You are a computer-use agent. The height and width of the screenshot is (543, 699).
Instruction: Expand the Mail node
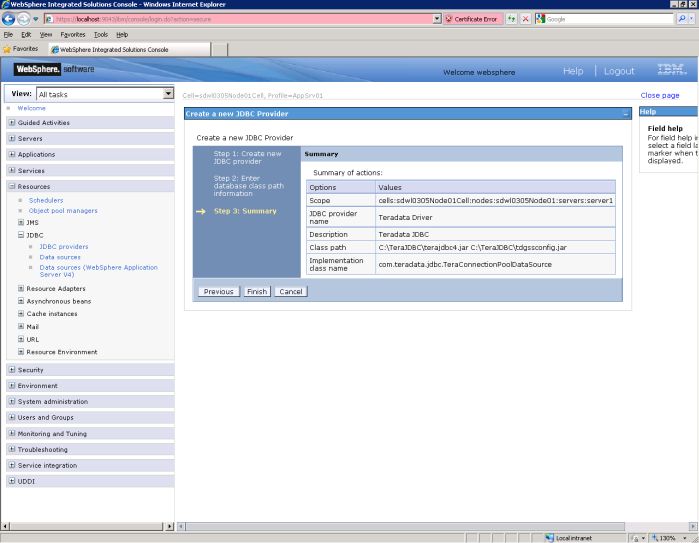click(21, 326)
